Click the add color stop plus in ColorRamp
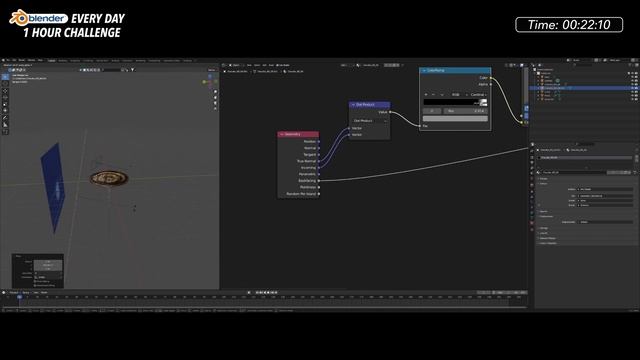The image size is (640, 360). click(426, 95)
